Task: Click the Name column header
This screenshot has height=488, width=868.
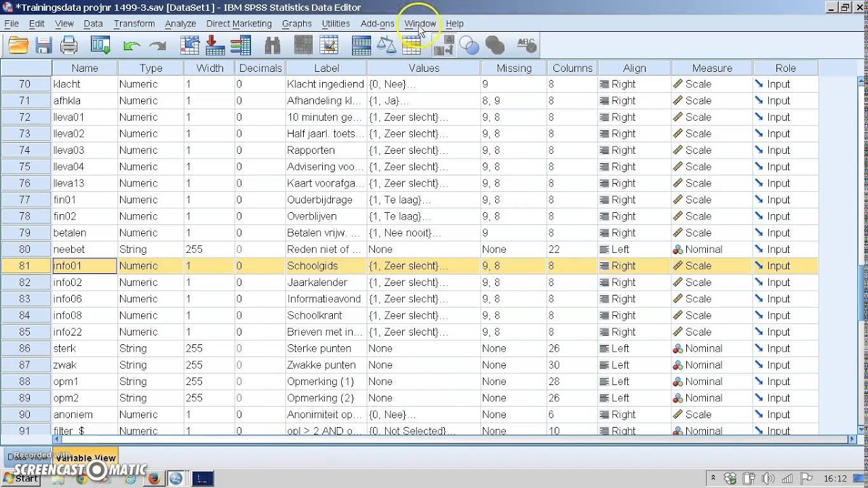Action: coord(85,68)
